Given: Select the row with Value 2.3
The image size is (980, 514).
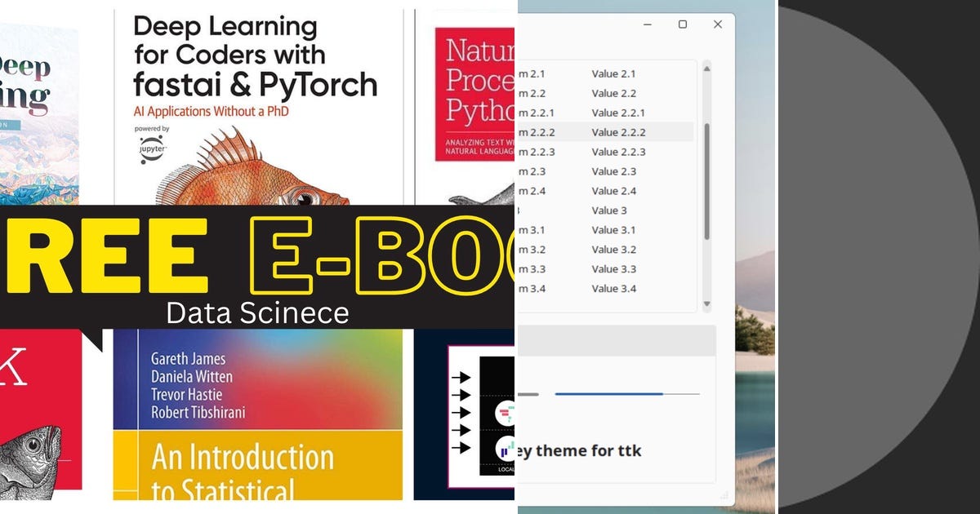Looking at the screenshot, I should [605, 171].
